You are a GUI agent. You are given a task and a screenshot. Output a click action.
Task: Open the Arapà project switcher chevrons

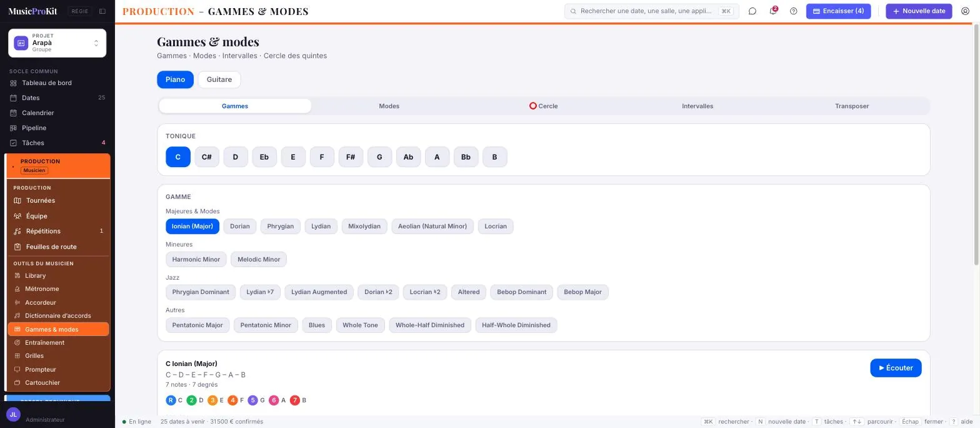96,43
